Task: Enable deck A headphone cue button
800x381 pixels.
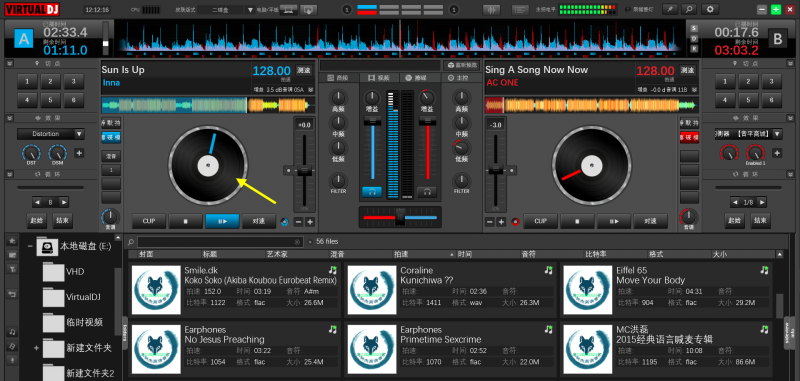Action: [x=372, y=192]
